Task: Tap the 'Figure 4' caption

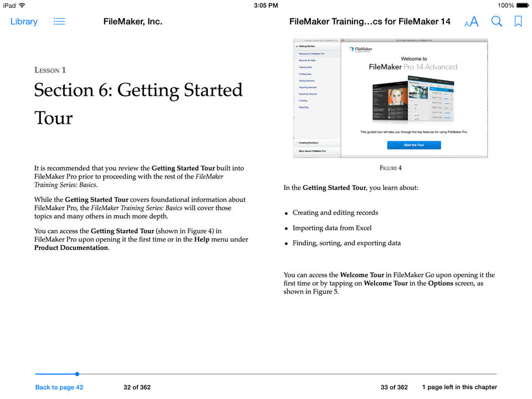Action: coord(391,168)
